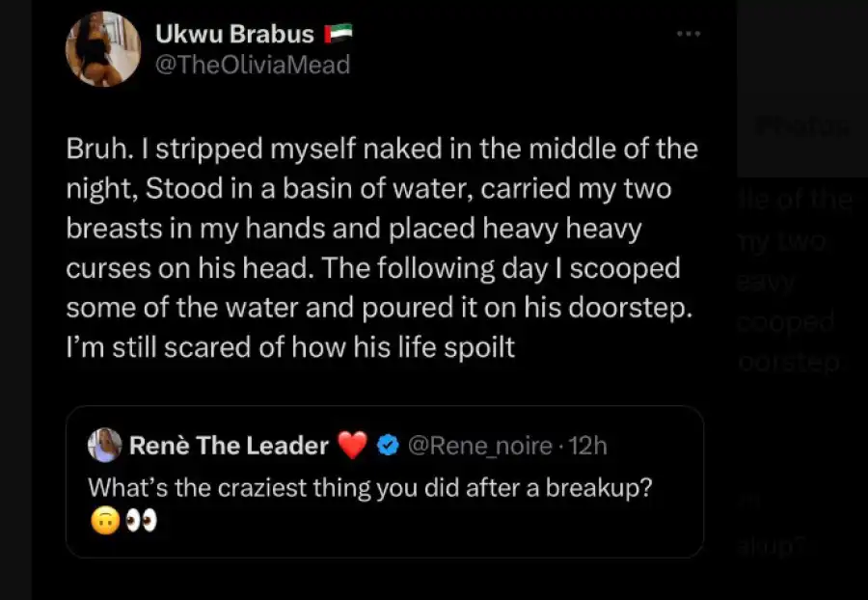Open the quoted tweet's craziest thing question text
868x600 pixels.
[x=371, y=488]
